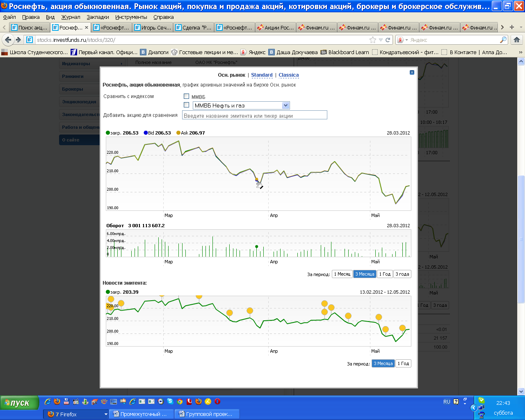Viewport: 525px width, 420px height.
Task: Launch Google Chrome from quick launch
Action: tap(180, 402)
